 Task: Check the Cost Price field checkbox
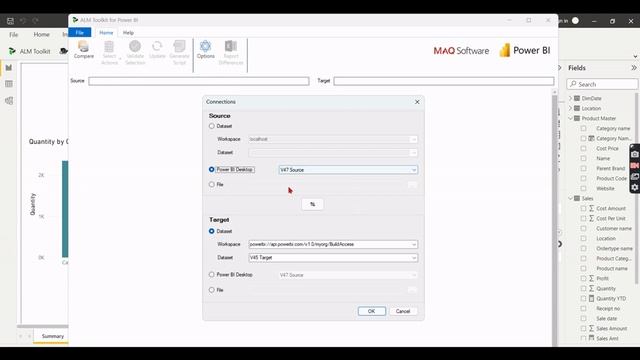(x=583, y=148)
